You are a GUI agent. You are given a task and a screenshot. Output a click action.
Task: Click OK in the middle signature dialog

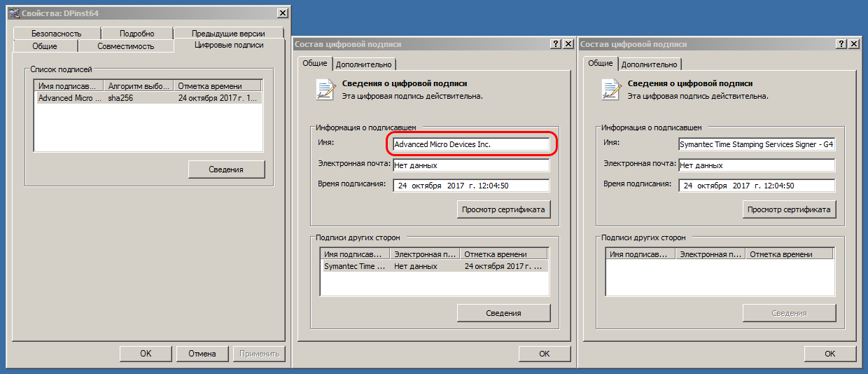click(x=545, y=354)
